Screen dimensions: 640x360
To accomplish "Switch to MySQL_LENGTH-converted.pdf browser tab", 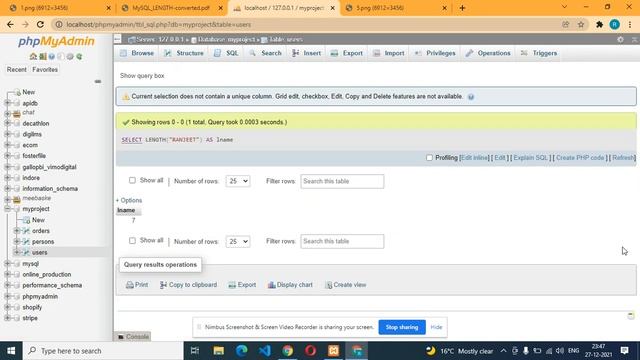I will [x=171, y=8].
